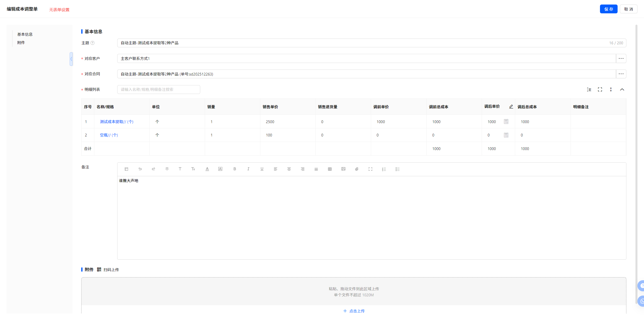Viewport: 644px width, 320px height.
Task: Click the bold formatting icon
Action: [x=234, y=169]
